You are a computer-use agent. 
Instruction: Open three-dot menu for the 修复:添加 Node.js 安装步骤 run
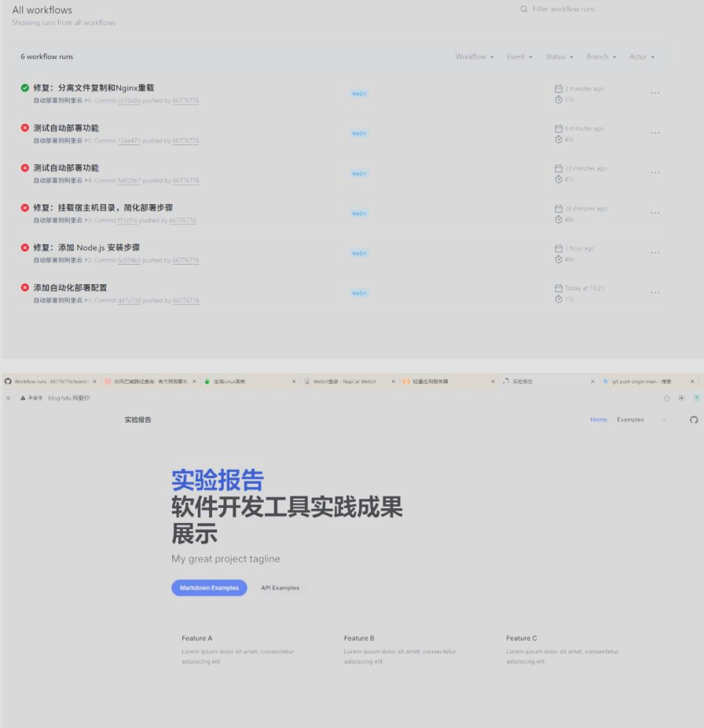655,253
